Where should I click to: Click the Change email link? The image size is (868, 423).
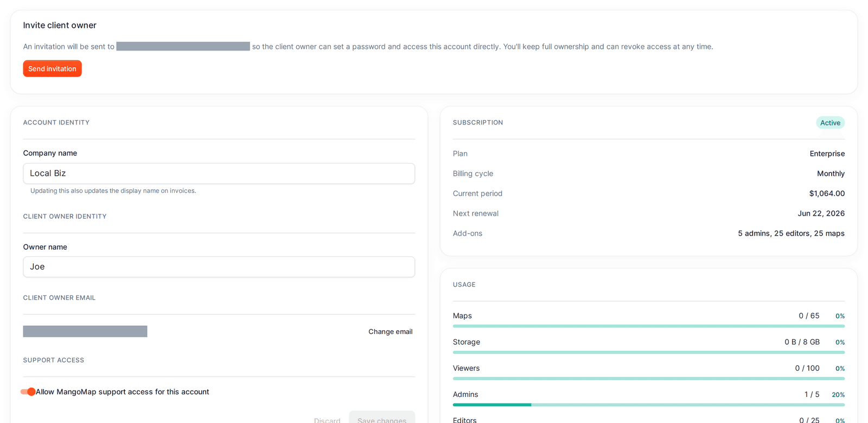point(390,332)
